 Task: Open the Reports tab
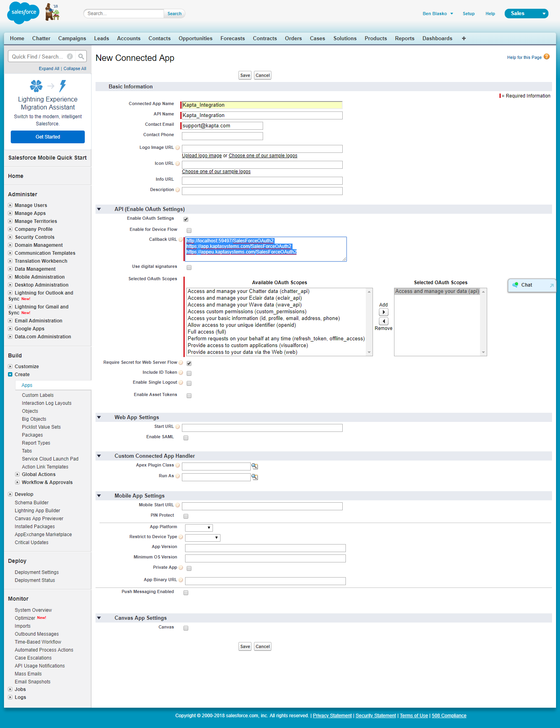coord(404,39)
